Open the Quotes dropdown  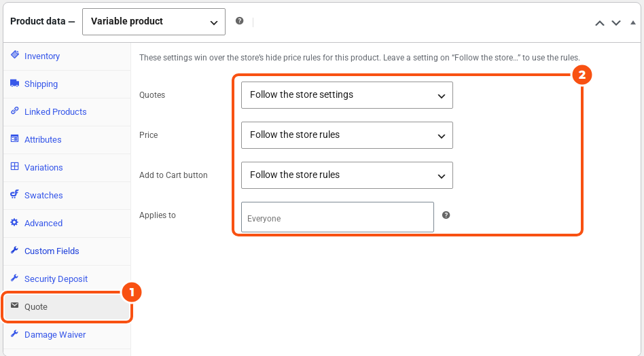click(347, 95)
